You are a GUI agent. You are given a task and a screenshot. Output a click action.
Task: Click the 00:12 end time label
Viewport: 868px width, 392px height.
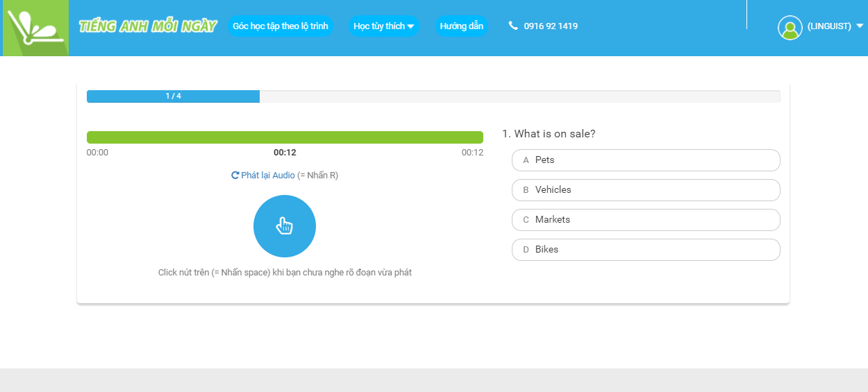[x=472, y=153]
